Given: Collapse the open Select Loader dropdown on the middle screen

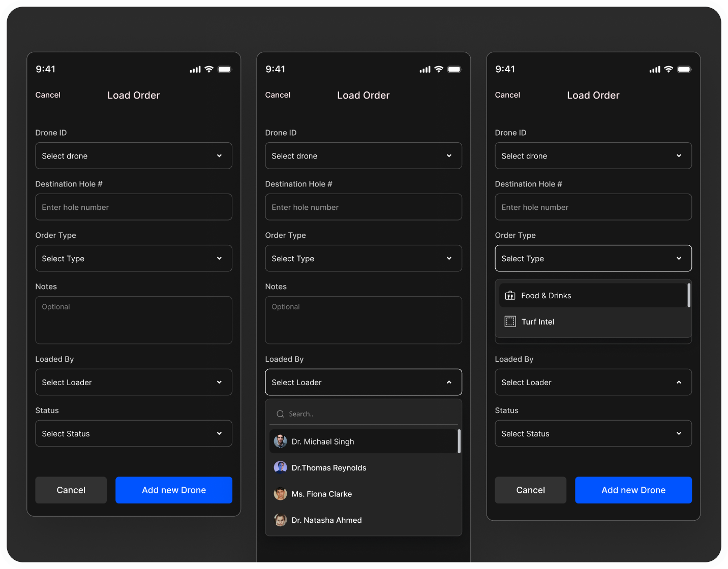Looking at the screenshot, I should [x=363, y=382].
